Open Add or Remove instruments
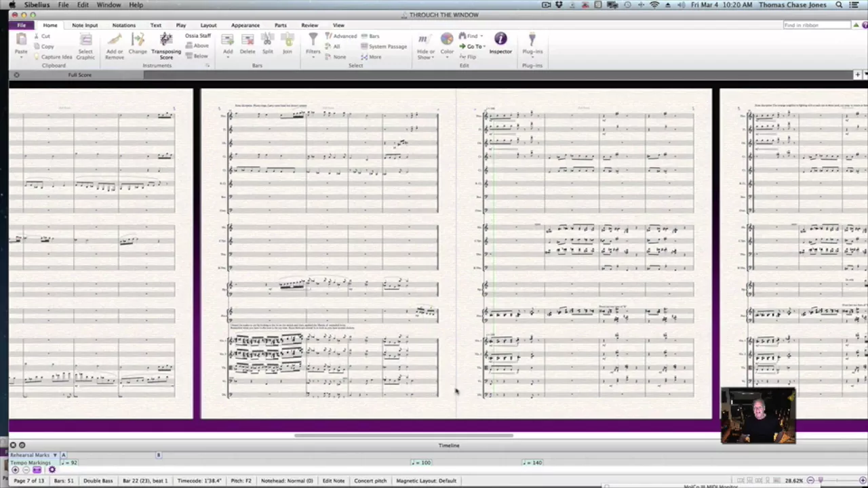 pyautogui.click(x=115, y=45)
